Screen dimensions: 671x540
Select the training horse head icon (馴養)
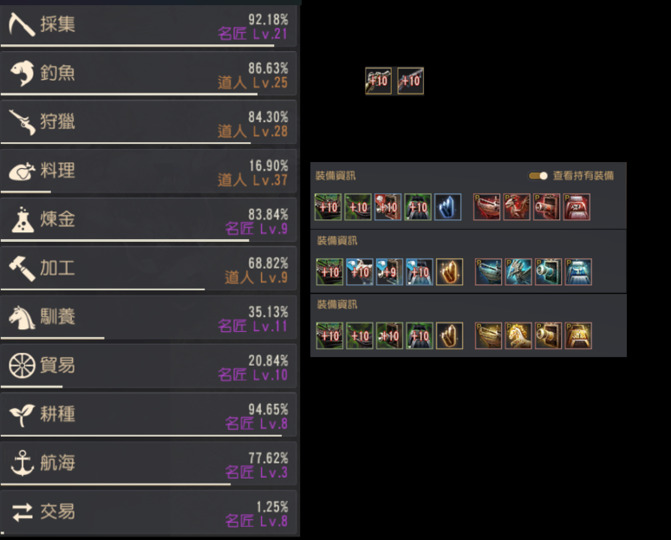click(22, 317)
